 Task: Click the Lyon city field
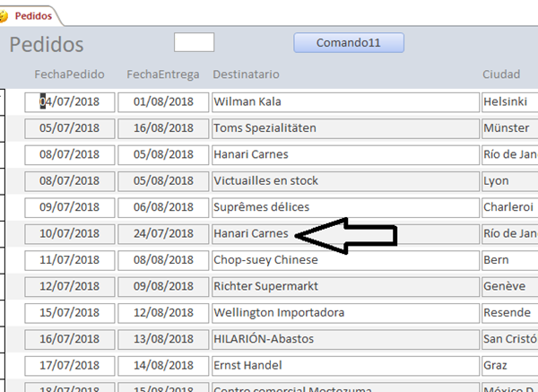point(510,181)
